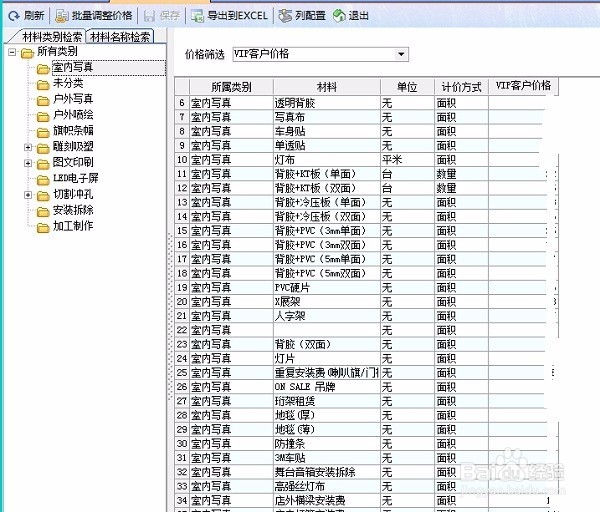Open 列配置 column configuration
The height and width of the screenshot is (512, 600).
pos(302,16)
